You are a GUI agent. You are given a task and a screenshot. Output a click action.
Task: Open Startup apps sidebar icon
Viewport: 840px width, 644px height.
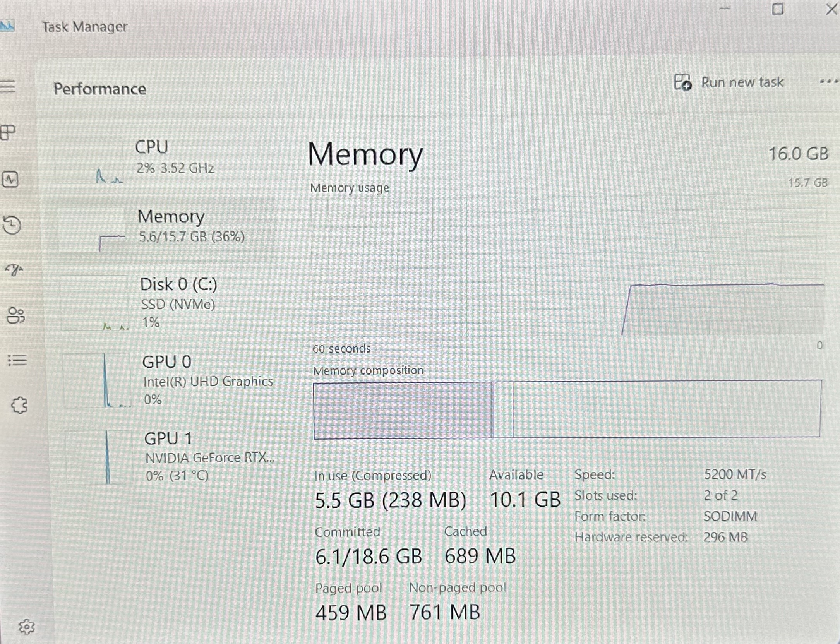[14, 270]
